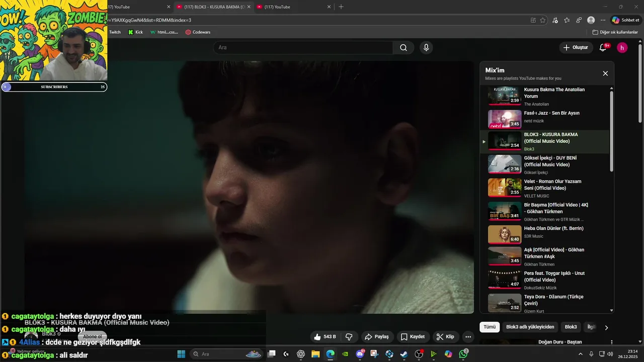Select Aşk [Official Video] - Gökhan Türkmen
The width and height of the screenshot is (644, 362).
click(x=545, y=256)
